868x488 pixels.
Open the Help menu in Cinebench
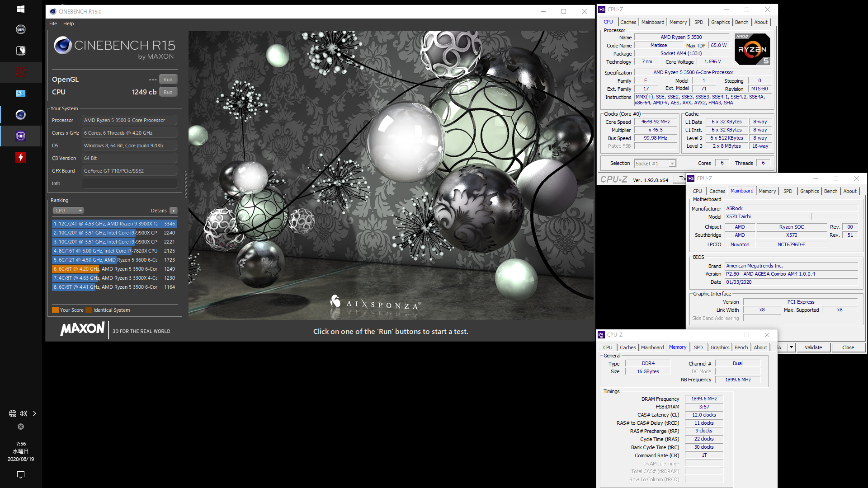click(x=68, y=23)
